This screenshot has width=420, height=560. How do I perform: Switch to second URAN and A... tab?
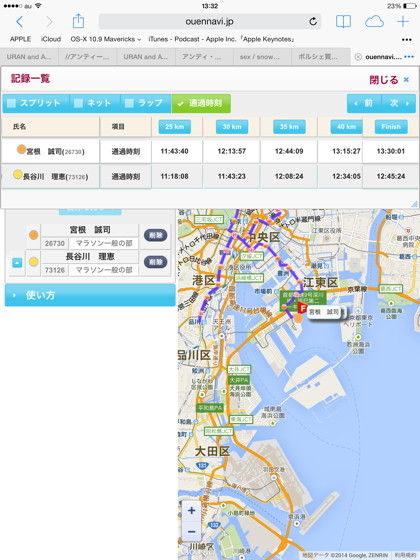[x=146, y=57]
